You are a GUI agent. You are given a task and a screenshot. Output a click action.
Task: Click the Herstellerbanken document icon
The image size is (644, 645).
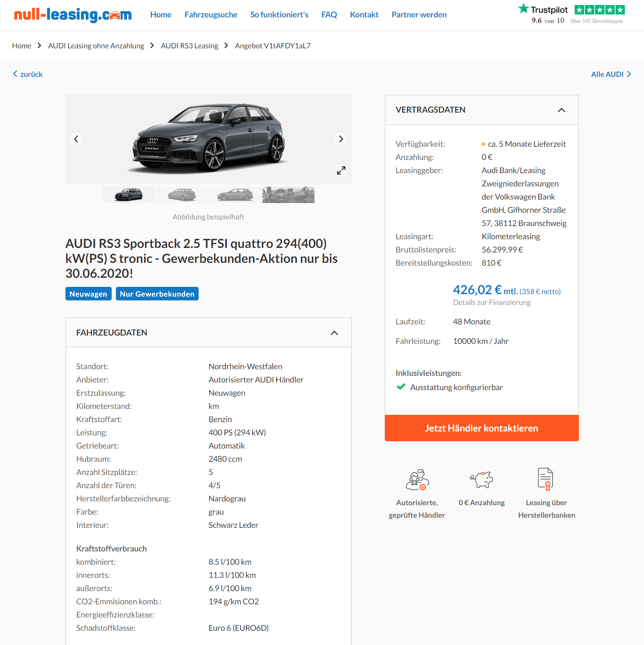coord(546,479)
